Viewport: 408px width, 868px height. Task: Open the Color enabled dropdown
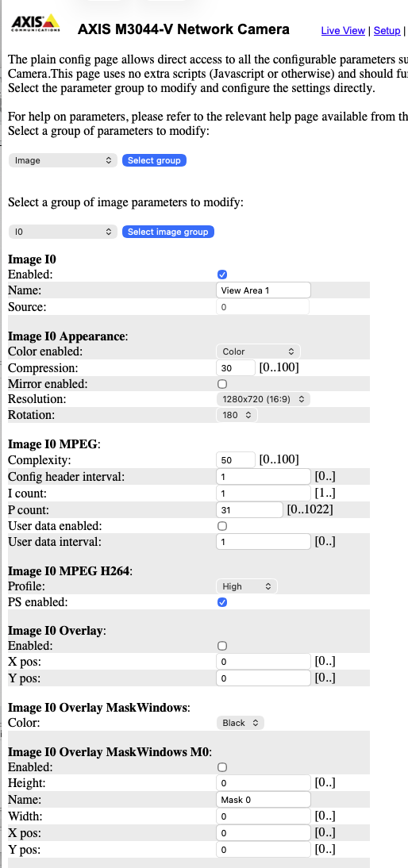point(258,351)
